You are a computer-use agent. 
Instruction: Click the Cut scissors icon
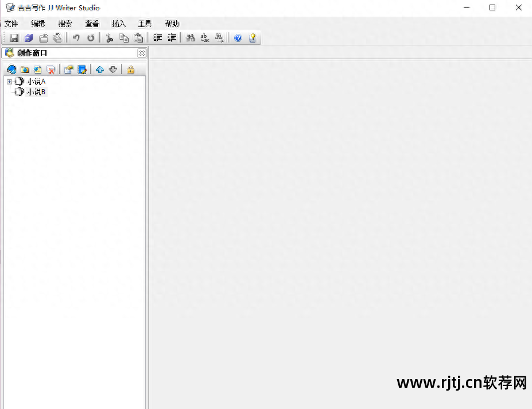tap(109, 38)
